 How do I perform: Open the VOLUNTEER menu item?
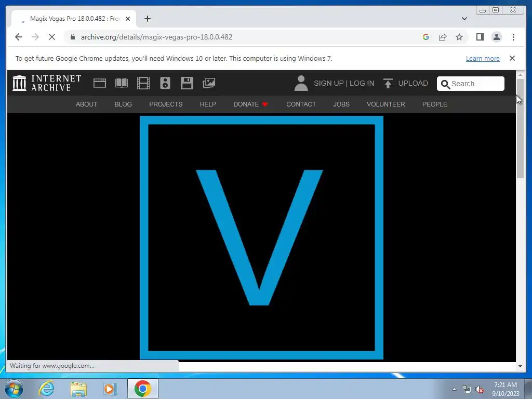(386, 104)
